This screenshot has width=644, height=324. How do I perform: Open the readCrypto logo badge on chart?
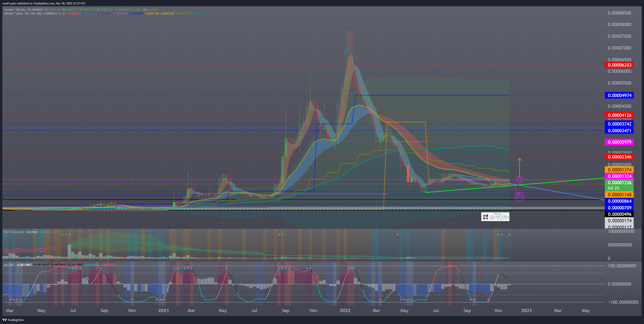tap(495, 217)
